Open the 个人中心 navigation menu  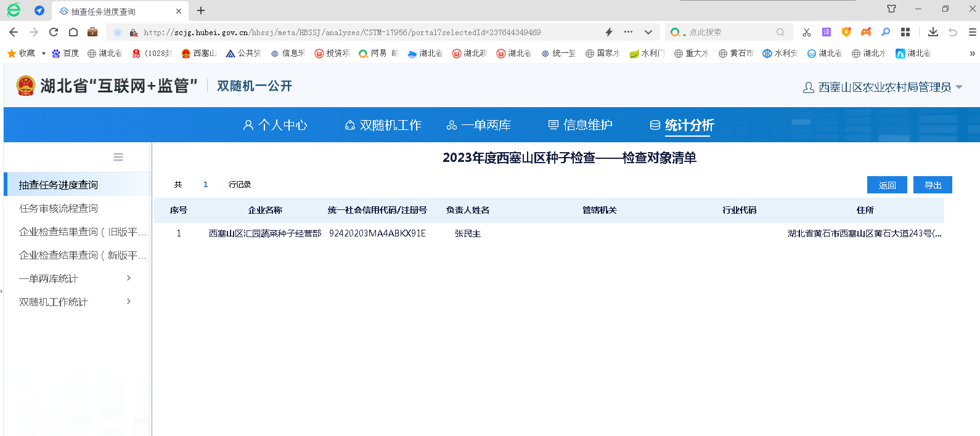click(x=275, y=125)
